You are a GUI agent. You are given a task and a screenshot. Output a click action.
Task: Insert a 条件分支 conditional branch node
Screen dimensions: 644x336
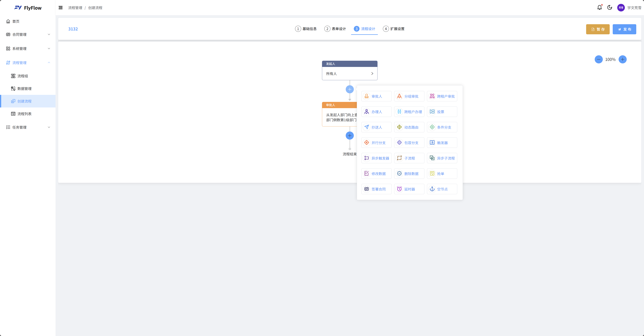click(442, 127)
